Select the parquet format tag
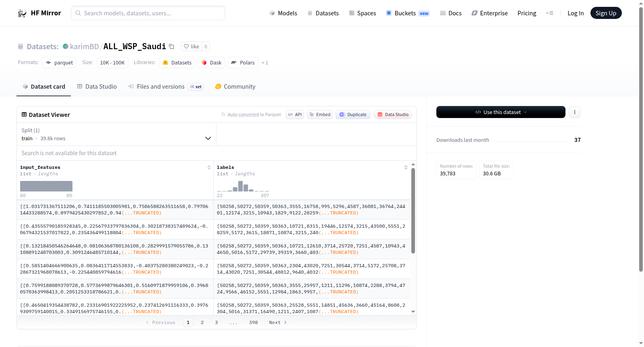 59,62
